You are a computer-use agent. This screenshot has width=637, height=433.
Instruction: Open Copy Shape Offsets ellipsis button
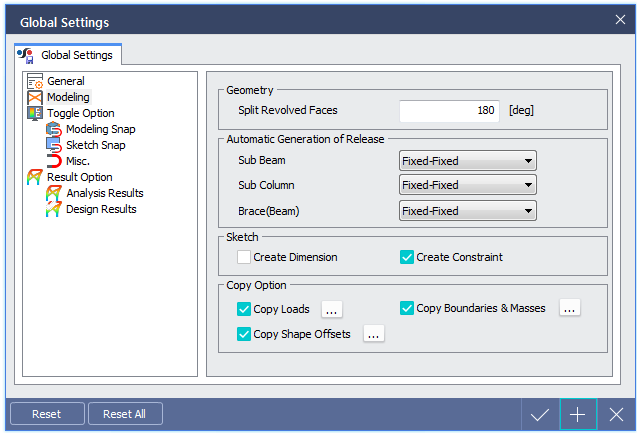tap(374, 333)
